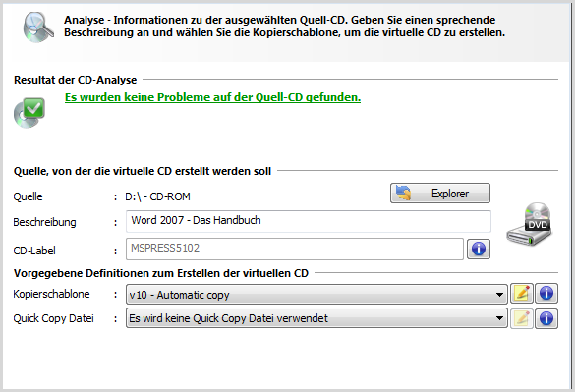Image resolution: width=575 pixels, height=392 pixels.
Task: Click the CD-Label field showing MSPRESS5102
Action: (x=295, y=249)
